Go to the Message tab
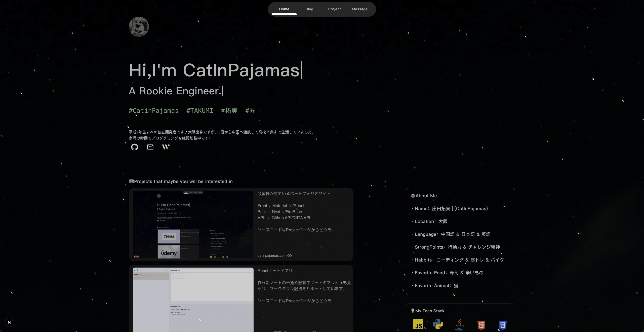 pyautogui.click(x=359, y=9)
